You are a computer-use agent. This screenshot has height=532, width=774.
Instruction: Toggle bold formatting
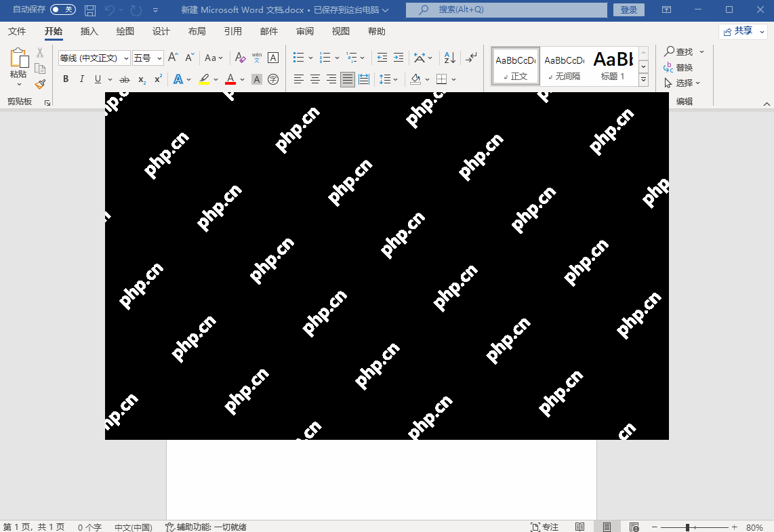pyautogui.click(x=66, y=79)
